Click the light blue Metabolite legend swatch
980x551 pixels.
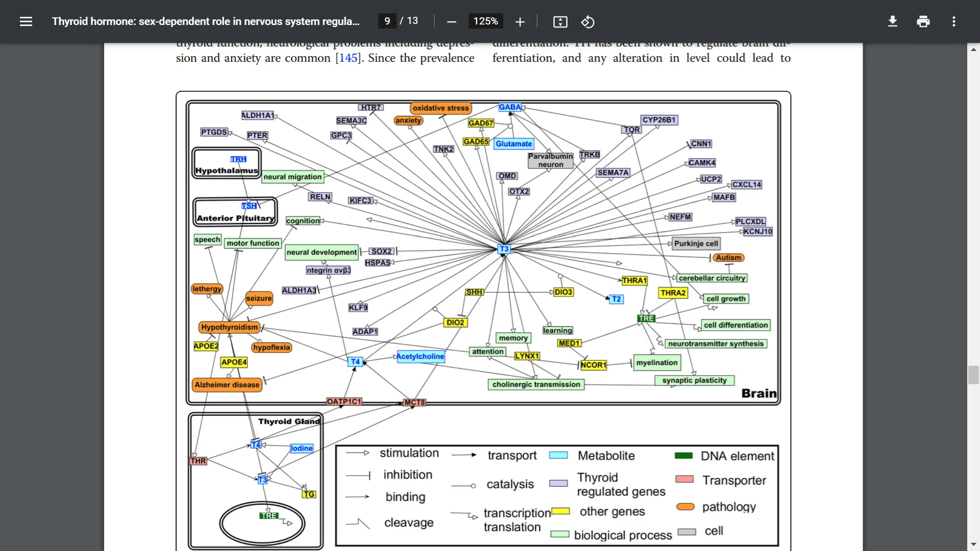[x=558, y=455]
